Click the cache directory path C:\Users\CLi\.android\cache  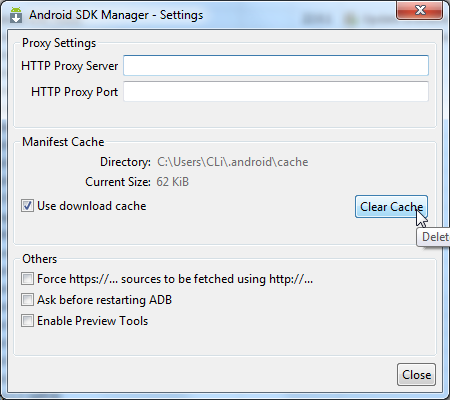tap(233, 162)
